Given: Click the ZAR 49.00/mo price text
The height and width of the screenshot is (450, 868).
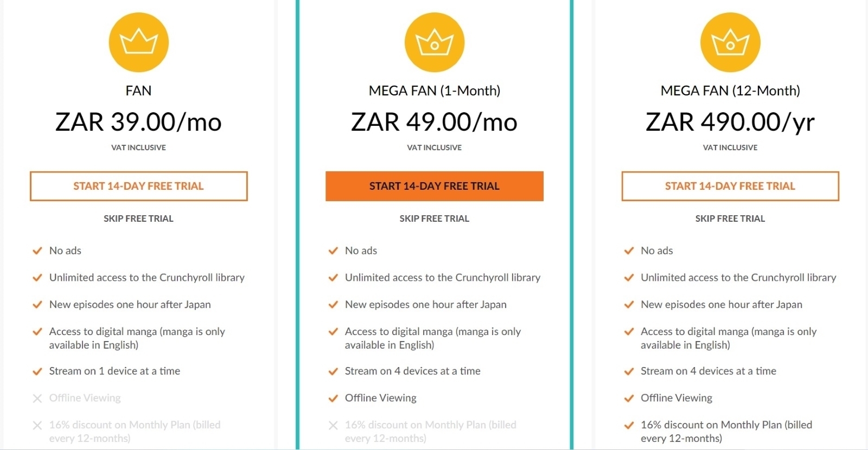Looking at the screenshot, I should (434, 121).
